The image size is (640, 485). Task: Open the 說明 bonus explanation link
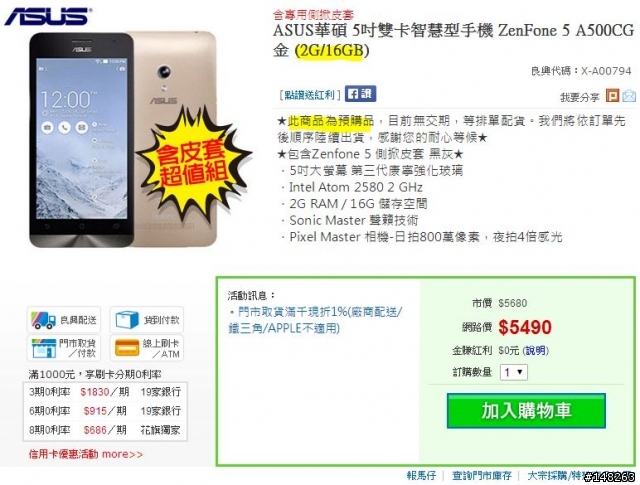[534, 351]
